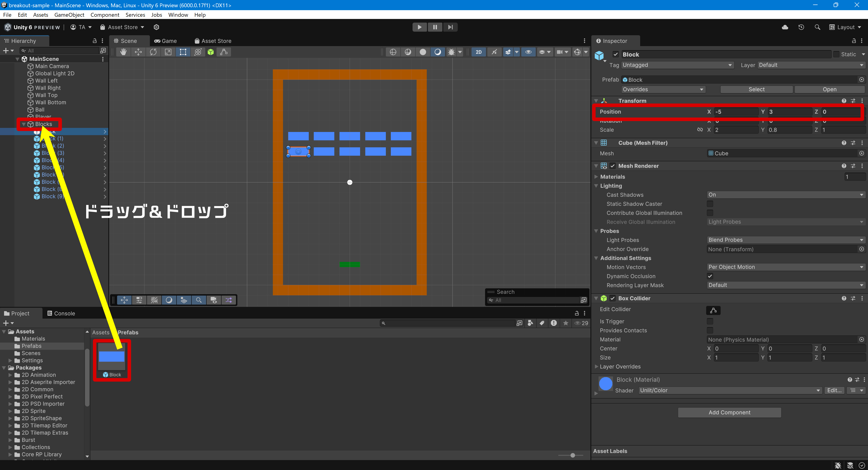This screenshot has width=868, height=470.
Task: Click the scale constrain proportions link icon
Action: pyautogui.click(x=700, y=130)
